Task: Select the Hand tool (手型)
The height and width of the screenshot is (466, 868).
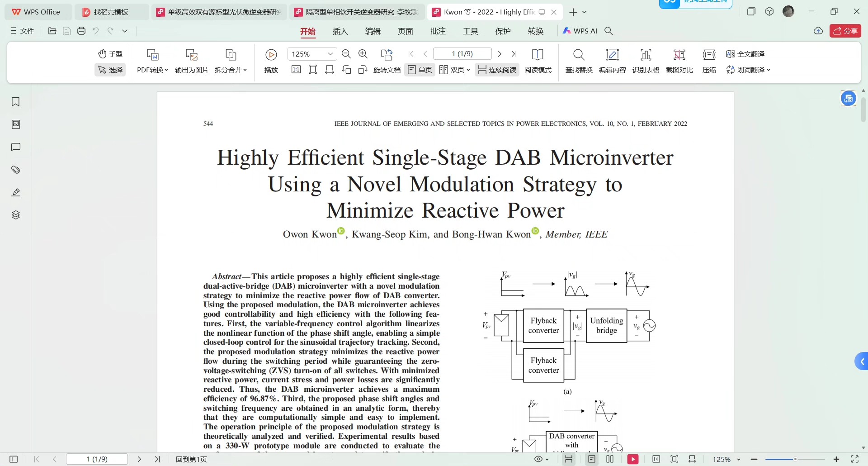Action: pyautogui.click(x=110, y=54)
